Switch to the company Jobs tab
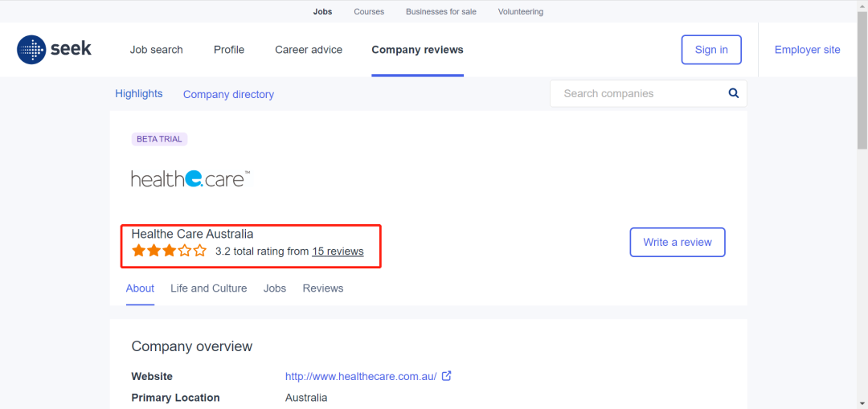Viewport: 868px width, 409px height. (275, 288)
